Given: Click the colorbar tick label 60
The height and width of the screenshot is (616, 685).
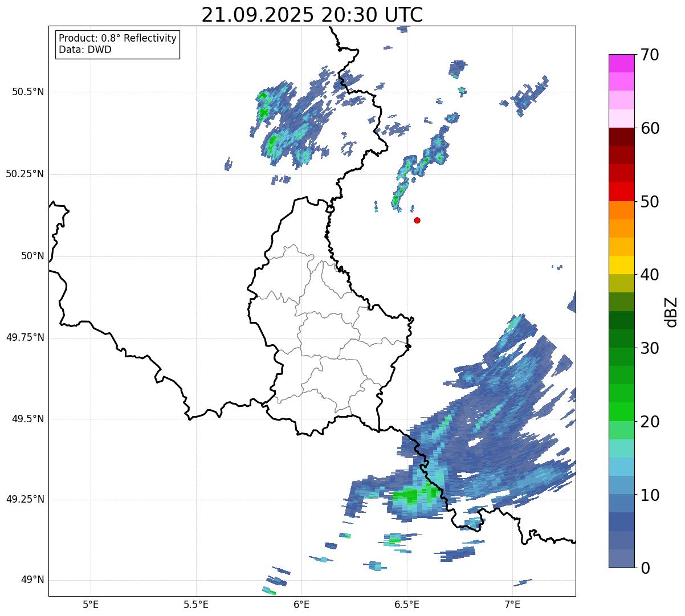Looking at the screenshot, I should coord(650,128).
